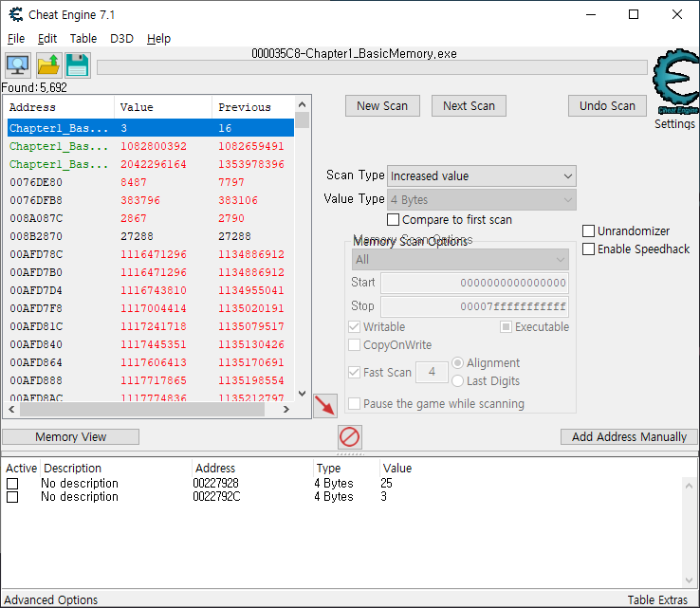700x608 pixels.
Task: Select result row at address 0076DFB8
Action: point(151,200)
